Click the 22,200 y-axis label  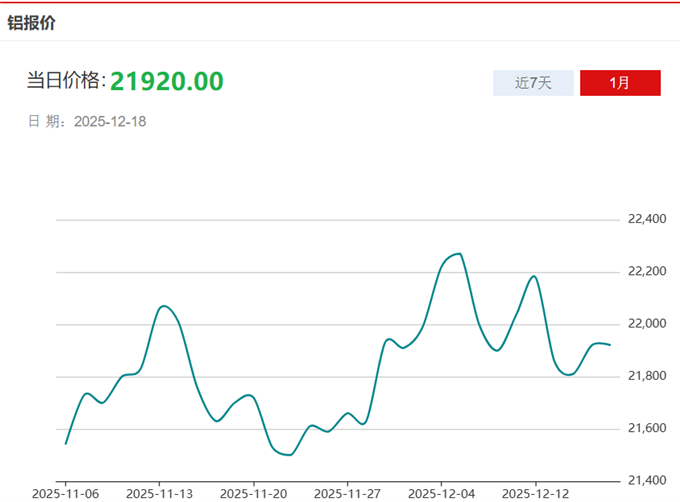646,271
